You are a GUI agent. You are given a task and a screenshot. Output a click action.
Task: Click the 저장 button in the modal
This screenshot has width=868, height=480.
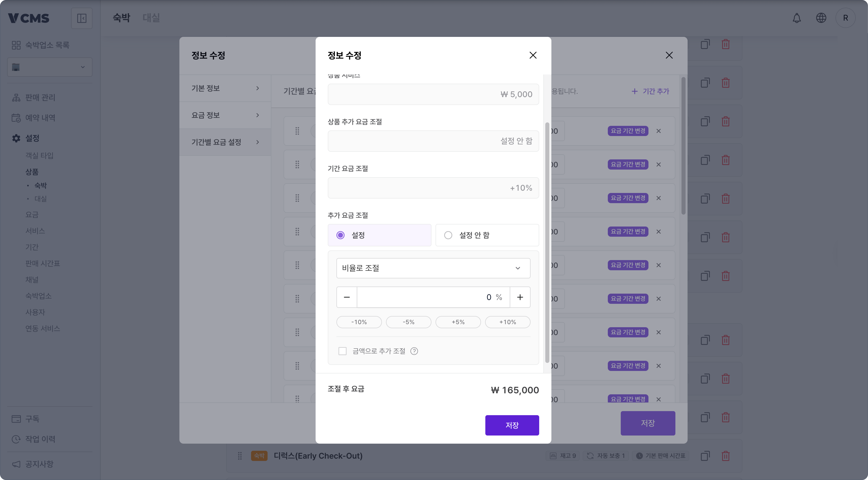pyautogui.click(x=512, y=425)
